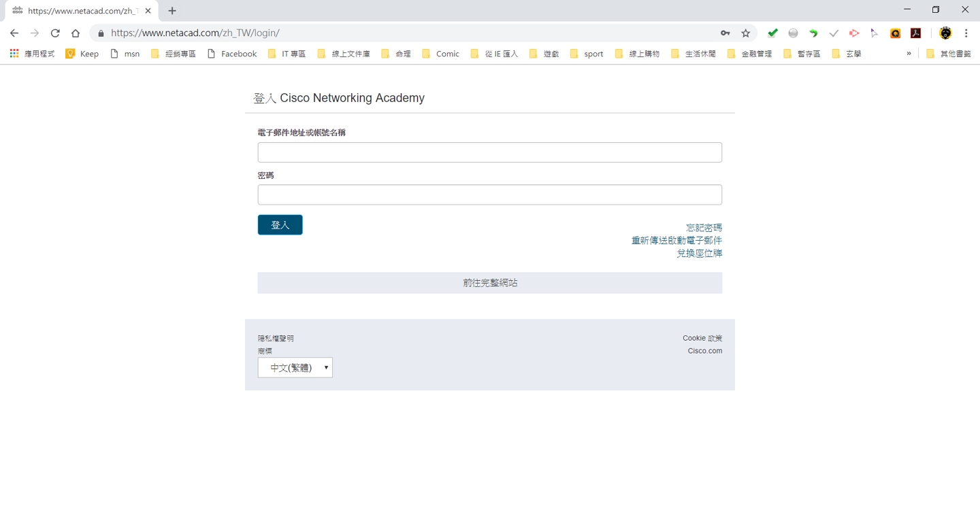
Task: Open the 金融管理 bookmark folder
Action: click(x=749, y=54)
